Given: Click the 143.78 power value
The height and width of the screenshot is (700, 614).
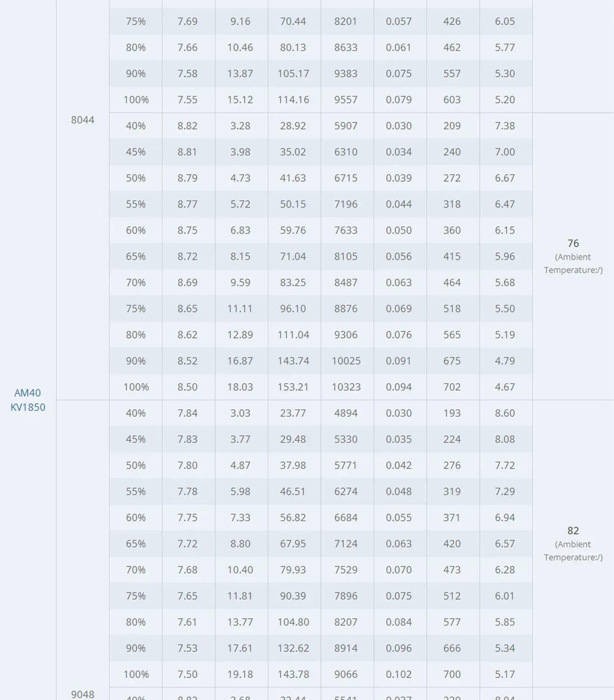Looking at the screenshot, I should [x=293, y=674].
